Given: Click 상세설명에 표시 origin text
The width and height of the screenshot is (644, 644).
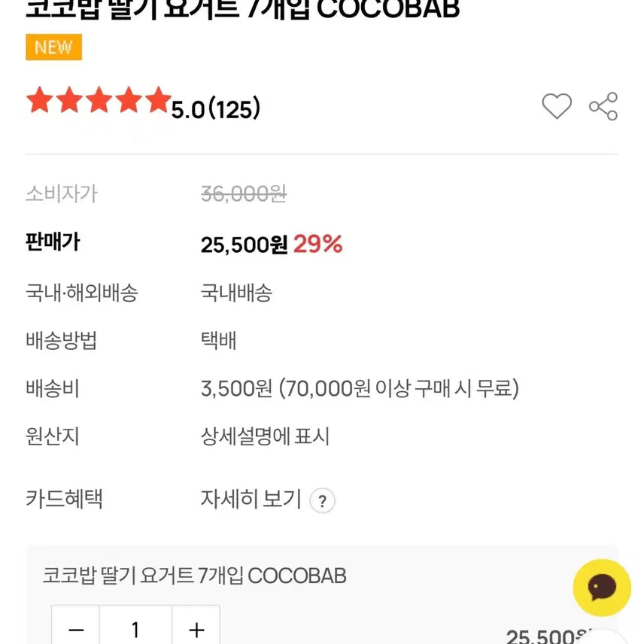Looking at the screenshot, I should click(x=265, y=437).
